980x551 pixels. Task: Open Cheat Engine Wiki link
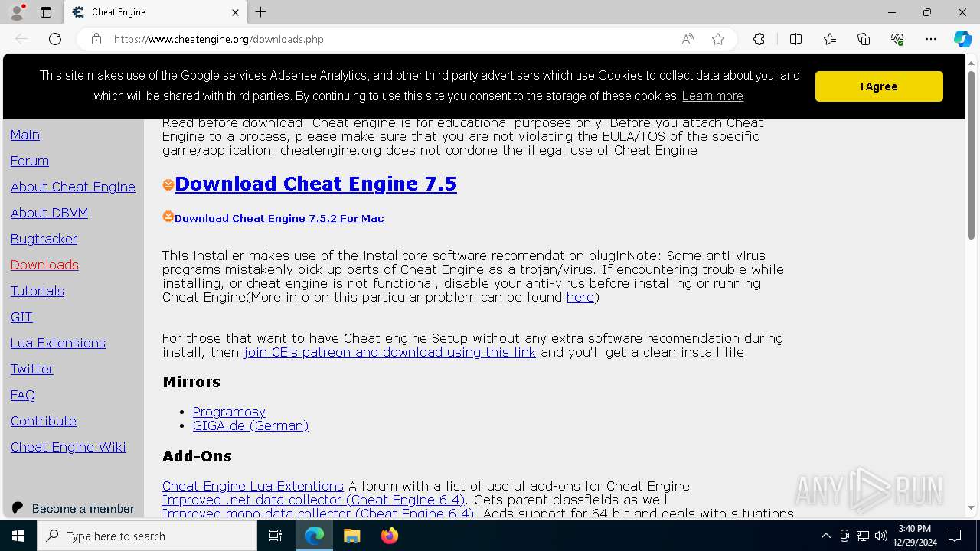click(68, 447)
